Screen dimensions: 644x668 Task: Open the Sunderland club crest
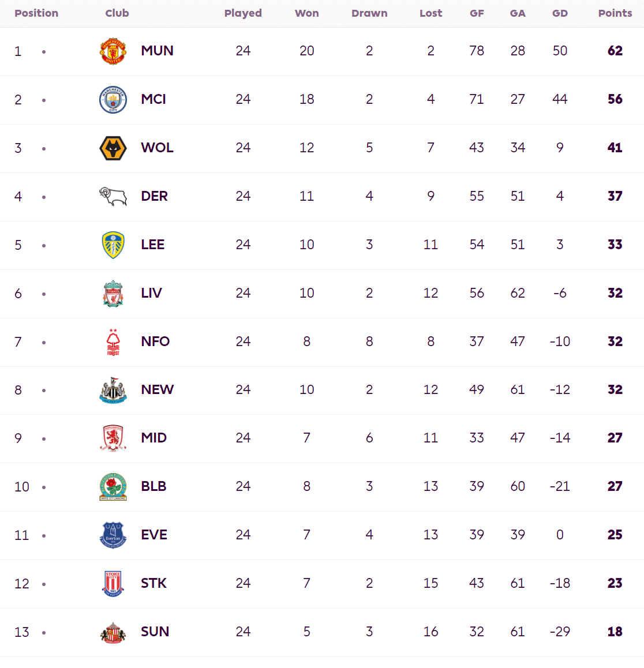click(x=113, y=633)
